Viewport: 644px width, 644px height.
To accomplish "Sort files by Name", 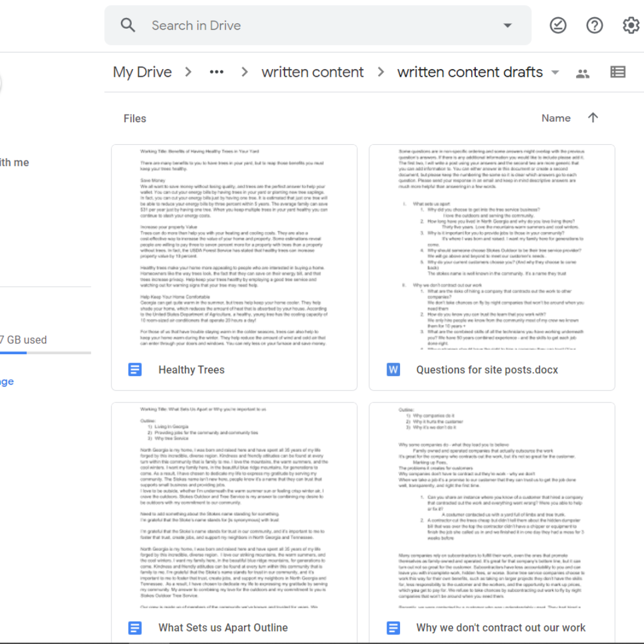I will click(x=556, y=118).
